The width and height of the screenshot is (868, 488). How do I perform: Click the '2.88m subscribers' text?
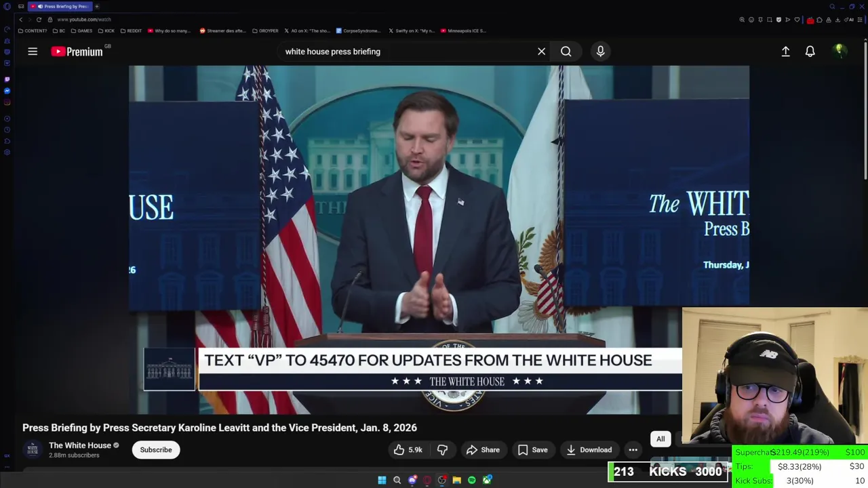point(74,455)
